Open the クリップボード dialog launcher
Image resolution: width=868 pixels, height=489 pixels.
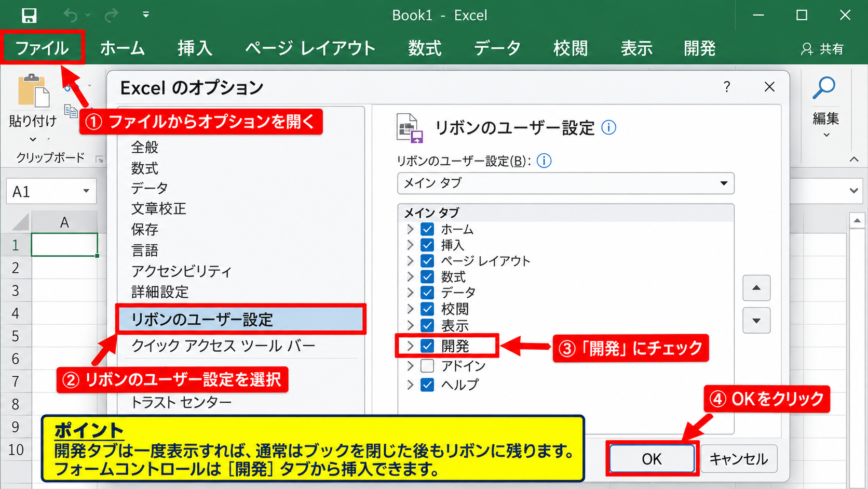pos(100,160)
